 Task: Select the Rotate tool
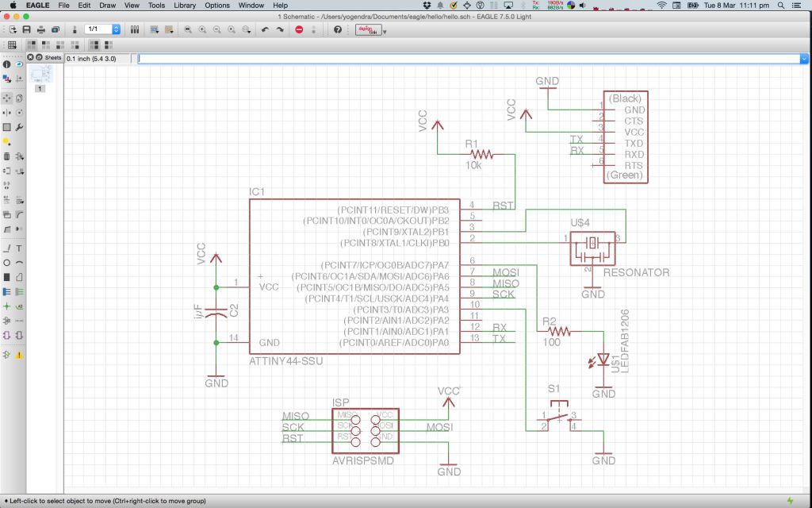pyautogui.click(x=19, y=112)
